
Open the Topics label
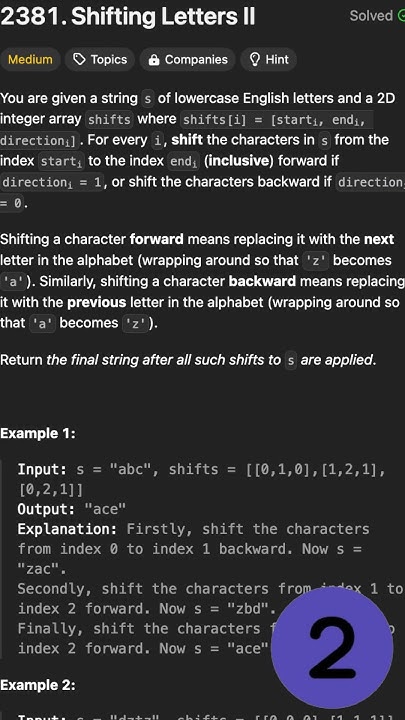(x=109, y=60)
